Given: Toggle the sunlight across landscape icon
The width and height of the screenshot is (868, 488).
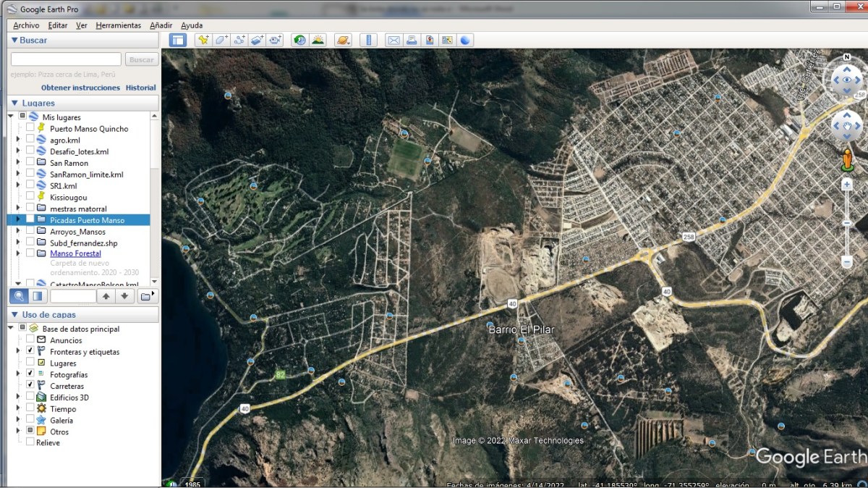Looking at the screenshot, I should pos(318,41).
